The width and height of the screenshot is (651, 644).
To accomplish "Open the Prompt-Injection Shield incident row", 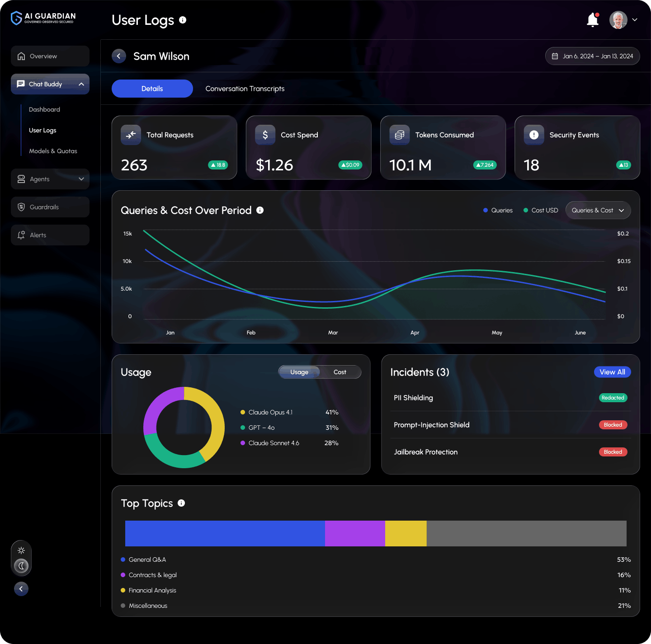I will click(x=510, y=425).
